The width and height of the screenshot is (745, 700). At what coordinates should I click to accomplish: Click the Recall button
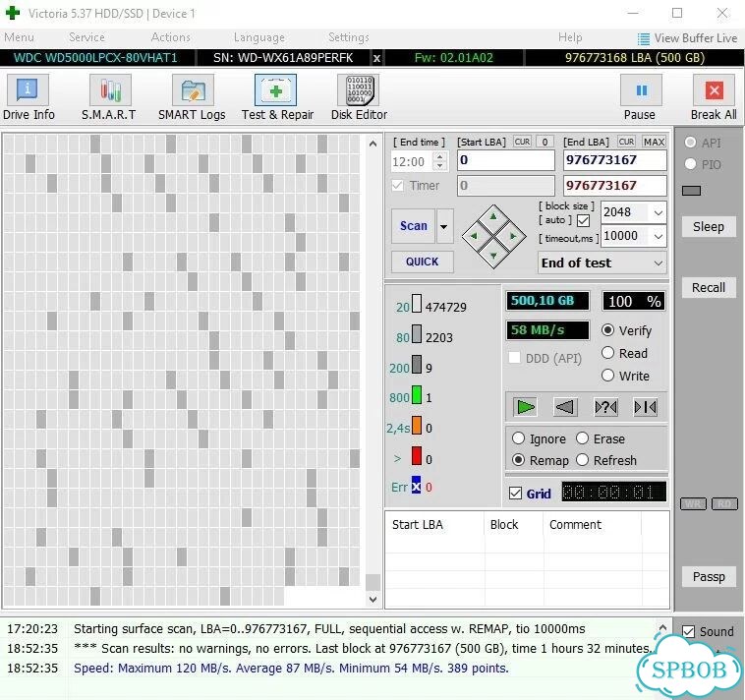click(x=708, y=287)
